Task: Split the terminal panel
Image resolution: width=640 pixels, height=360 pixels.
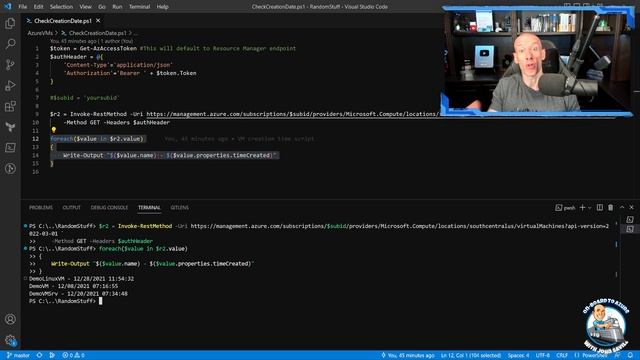Action: click(600, 208)
